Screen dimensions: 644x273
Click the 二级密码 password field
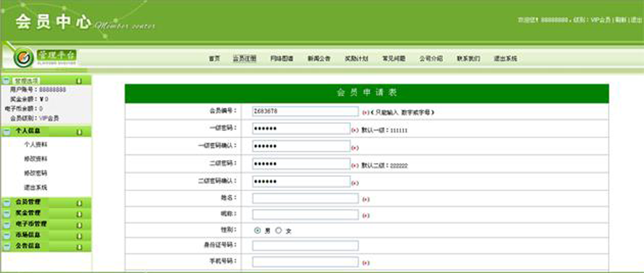302,164
